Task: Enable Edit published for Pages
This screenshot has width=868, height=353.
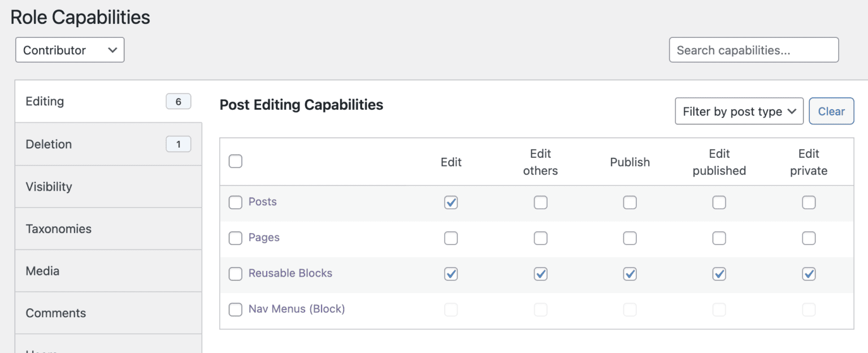Action: click(x=719, y=238)
